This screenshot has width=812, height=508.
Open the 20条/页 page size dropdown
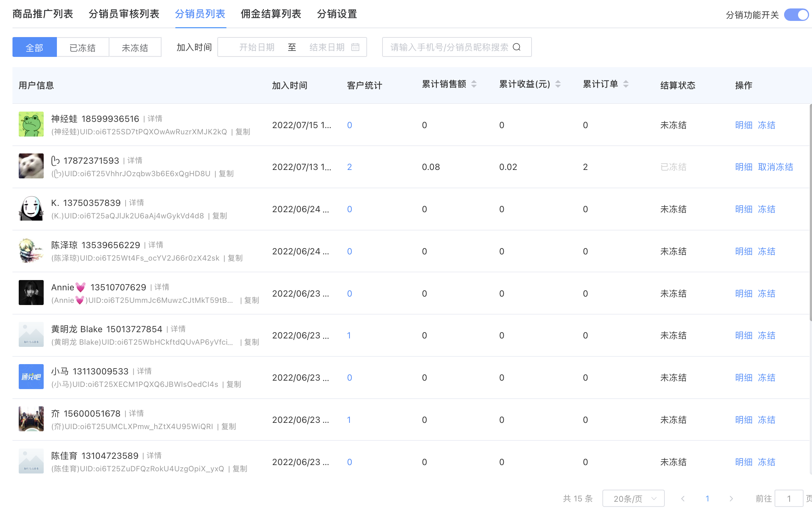point(633,498)
